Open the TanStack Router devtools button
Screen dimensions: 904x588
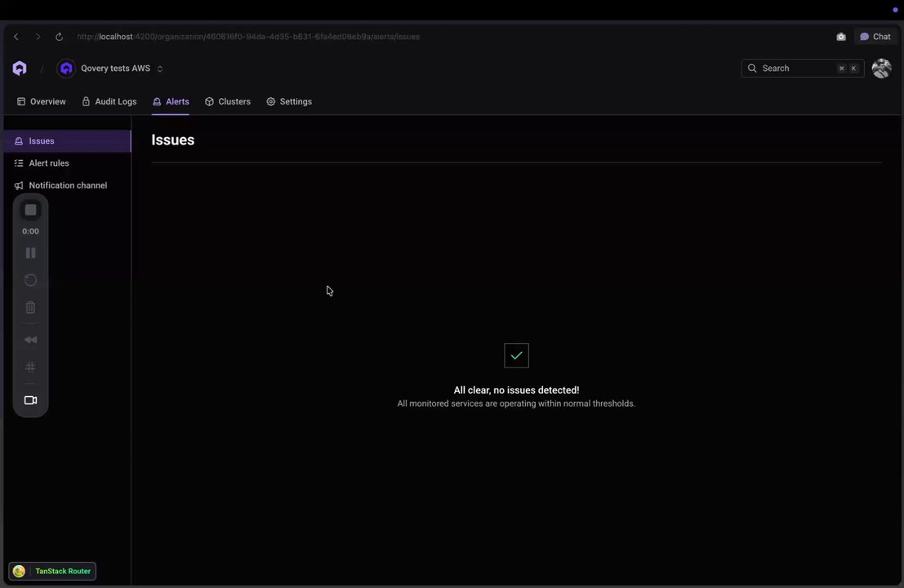tap(52, 571)
